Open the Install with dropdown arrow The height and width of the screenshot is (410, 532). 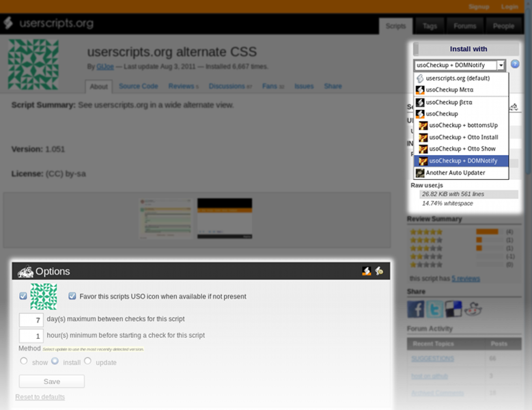(501, 65)
